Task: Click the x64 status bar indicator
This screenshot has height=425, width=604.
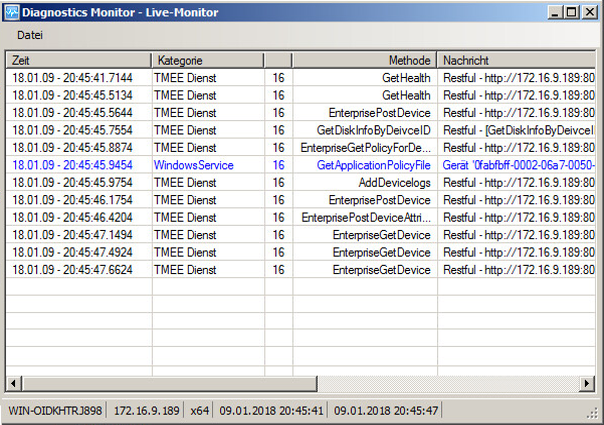Action: (x=200, y=411)
